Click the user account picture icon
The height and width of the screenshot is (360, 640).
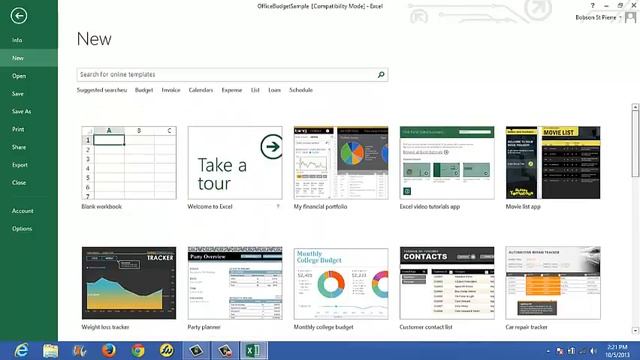pos(631,17)
